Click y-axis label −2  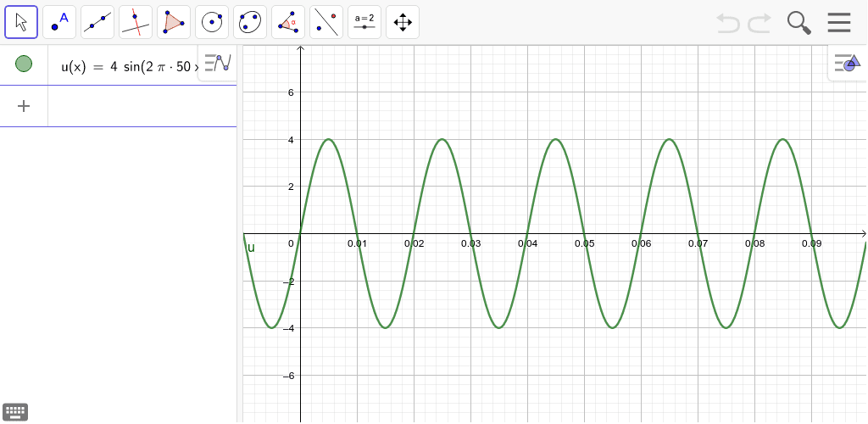pyautogui.click(x=288, y=282)
